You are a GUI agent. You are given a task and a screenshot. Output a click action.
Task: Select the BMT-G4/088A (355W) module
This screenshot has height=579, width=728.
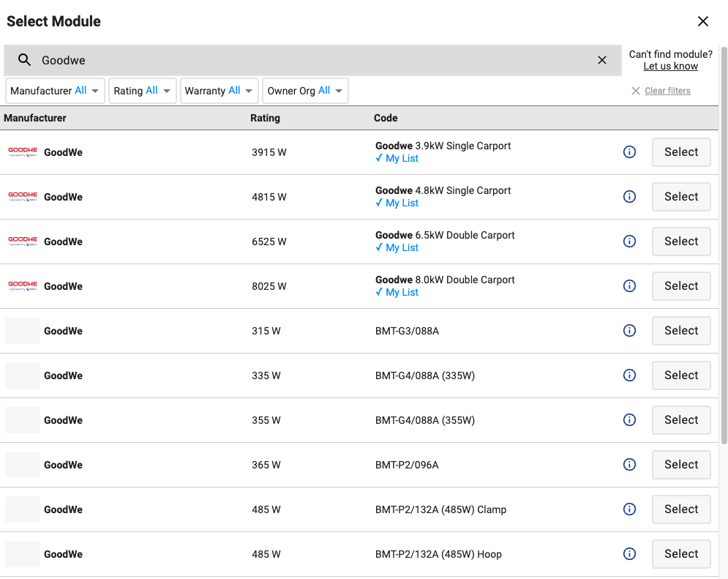[x=681, y=419]
